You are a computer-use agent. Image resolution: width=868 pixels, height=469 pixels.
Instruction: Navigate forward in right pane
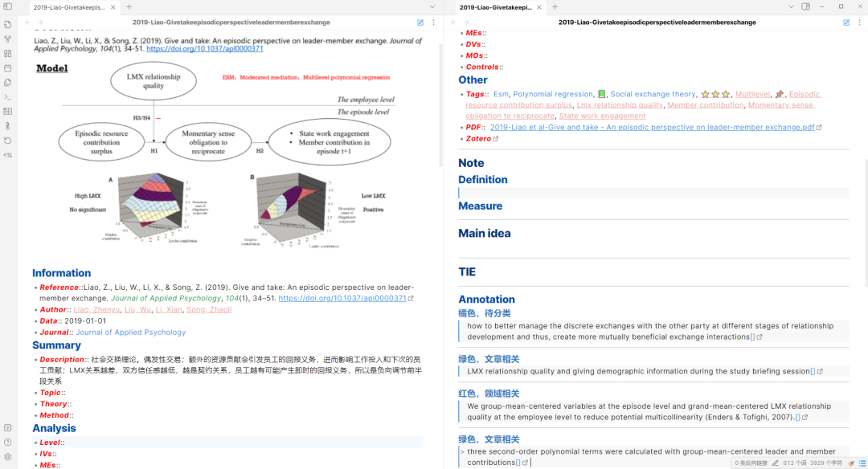(x=467, y=22)
